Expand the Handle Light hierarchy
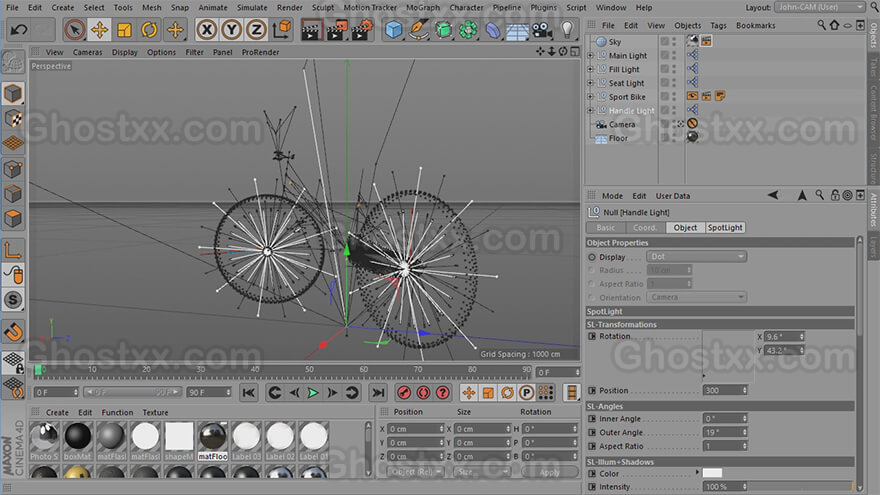This screenshot has width=880, height=495. click(x=590, y=111)
